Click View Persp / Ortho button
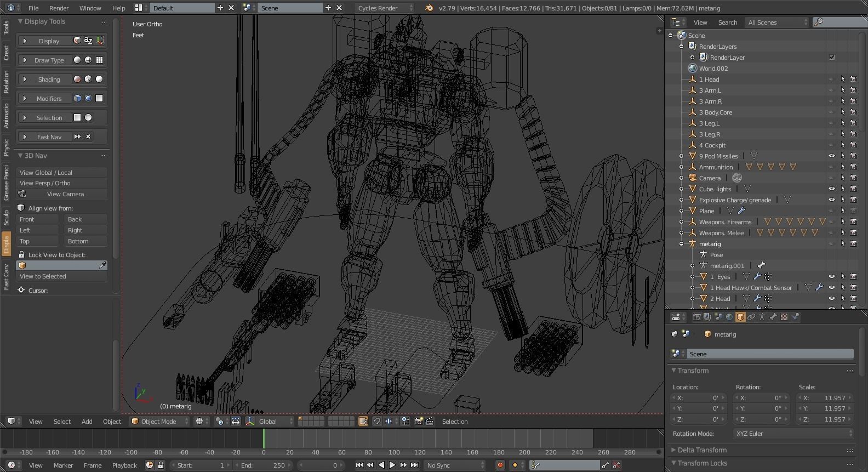This screenshot has width=868, height=472. 61,183
